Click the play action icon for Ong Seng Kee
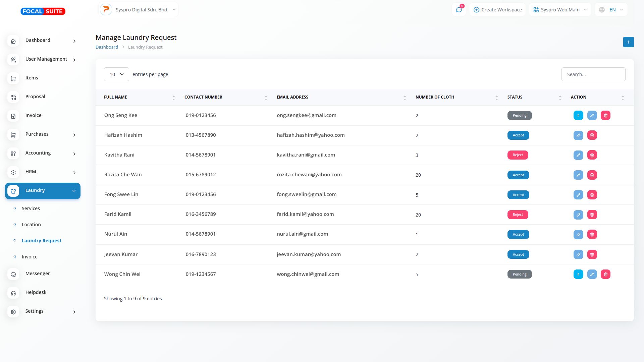This screenshot has width=644, height=362. pos(578,115)
